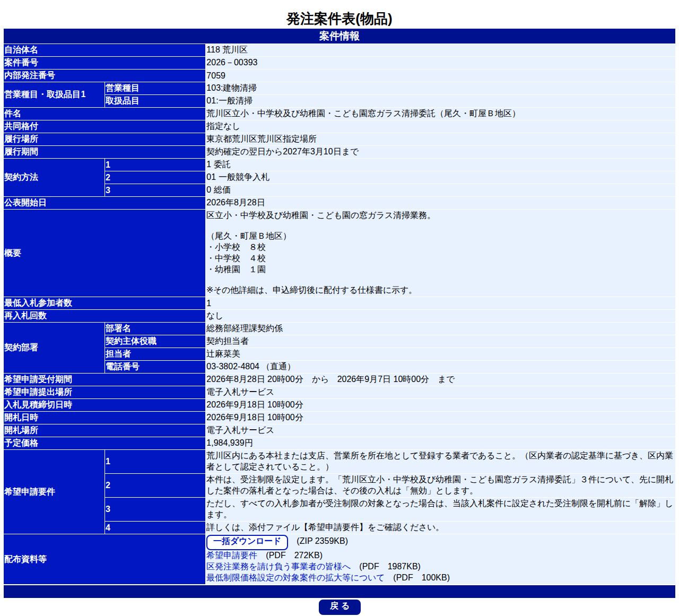Select the label 営業種目・取扱品目1
The height and width of the screenshot is (616, 679).
[45, 94]
